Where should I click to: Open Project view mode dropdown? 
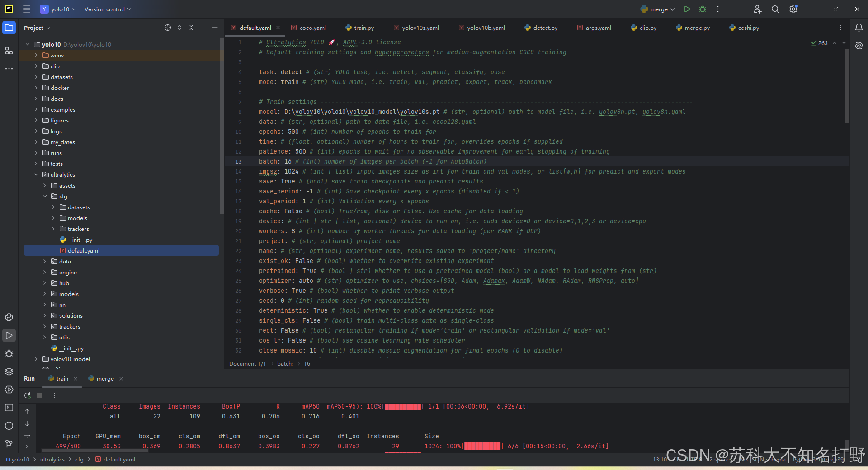[37, 28]
